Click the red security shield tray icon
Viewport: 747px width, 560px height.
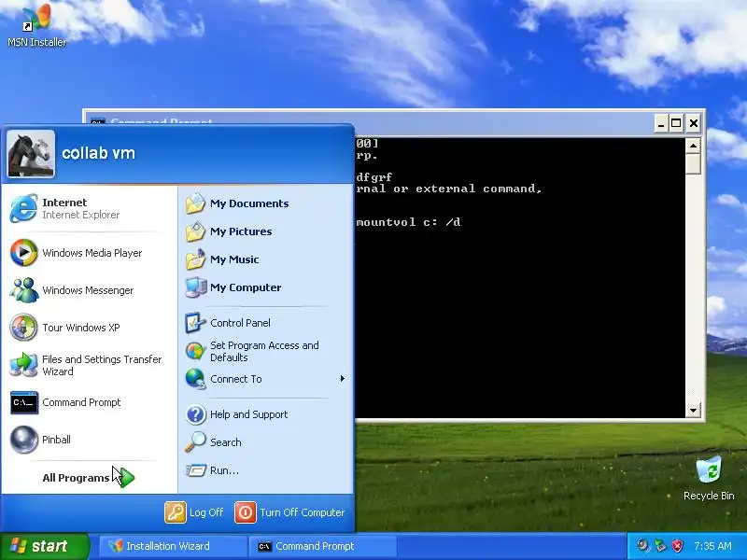678,546
